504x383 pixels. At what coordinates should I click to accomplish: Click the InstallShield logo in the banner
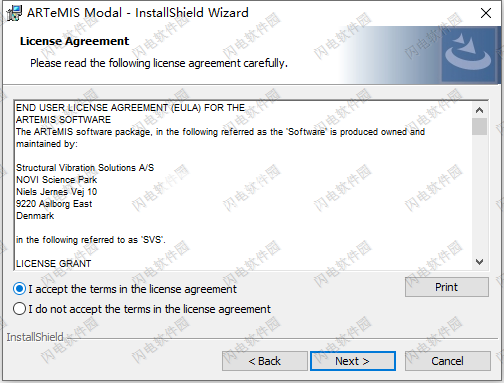tap(469, 54)
